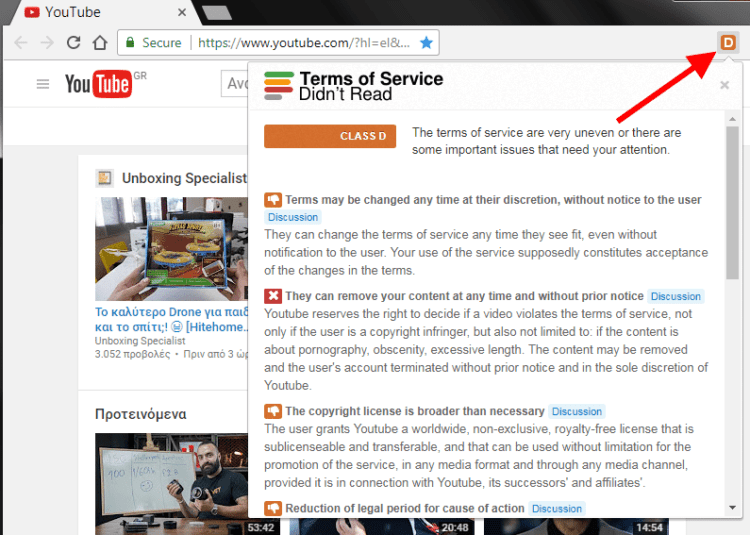Click Unboxing Specialist name under video
Screen dimensions: 750x535
click(x=140, y=341)
